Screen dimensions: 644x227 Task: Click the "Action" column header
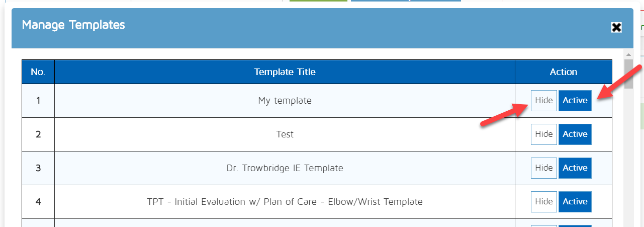pos(563,72)
